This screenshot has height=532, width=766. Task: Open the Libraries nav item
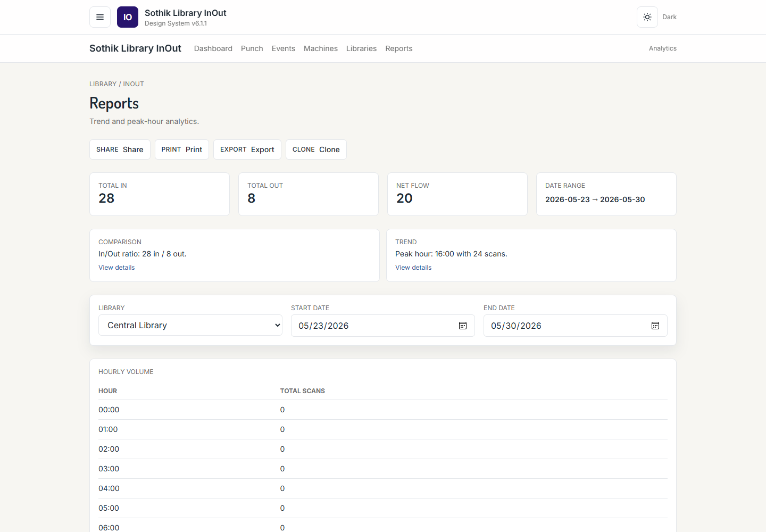[x=362, y=48]
